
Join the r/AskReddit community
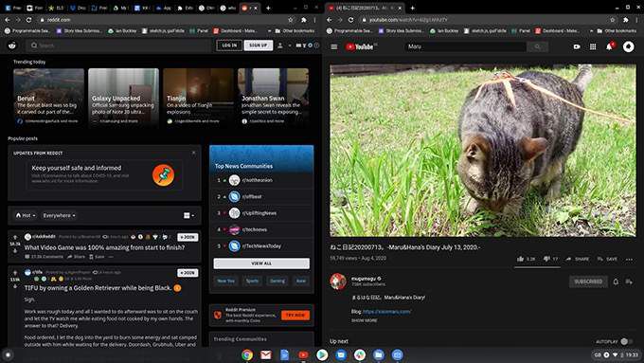(188, 237)
